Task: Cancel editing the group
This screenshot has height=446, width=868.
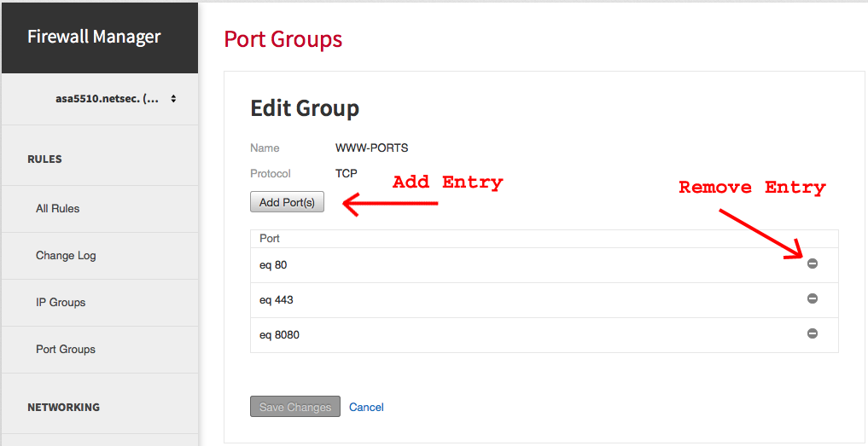Action: click(x=366, y=408)
